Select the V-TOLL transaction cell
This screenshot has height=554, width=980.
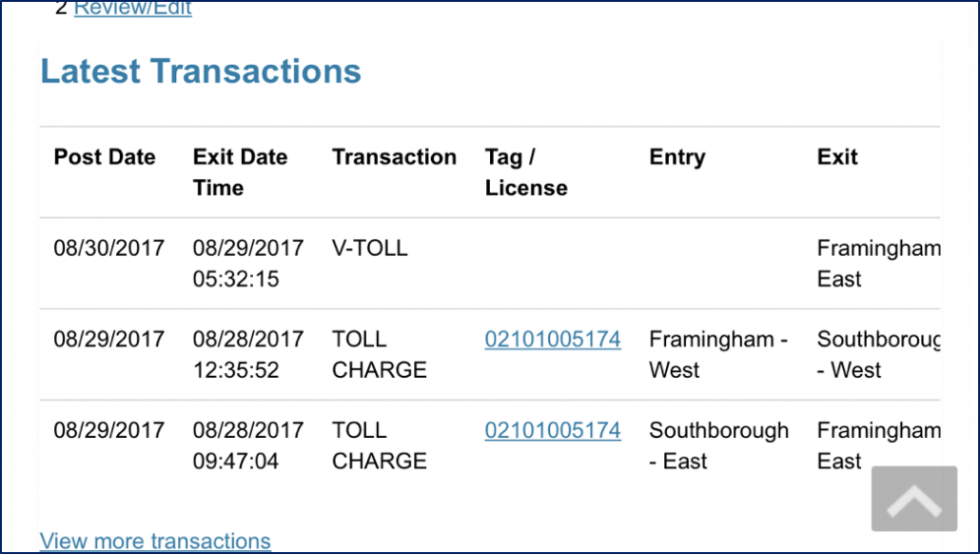tap(369, 249)
